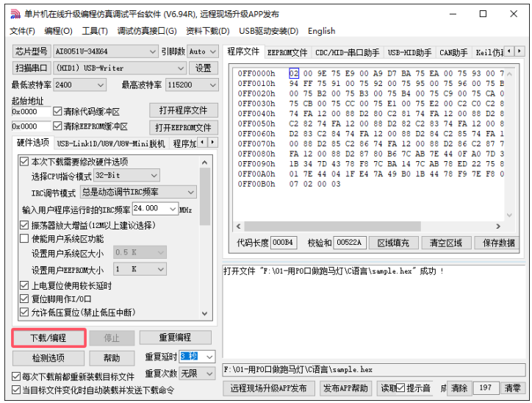Click the hex view horizontal scroll right arrow
Image resolution: width=532 pixels, height=403 pixels.
tap(498, 226)
